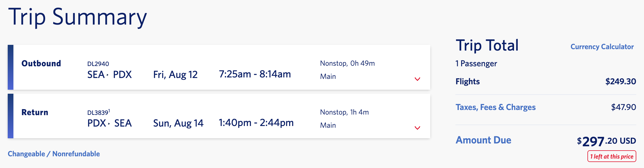Open the Currency Calculator link
The height and width of the screenshot is (168, 644).
tap(602, 47)
